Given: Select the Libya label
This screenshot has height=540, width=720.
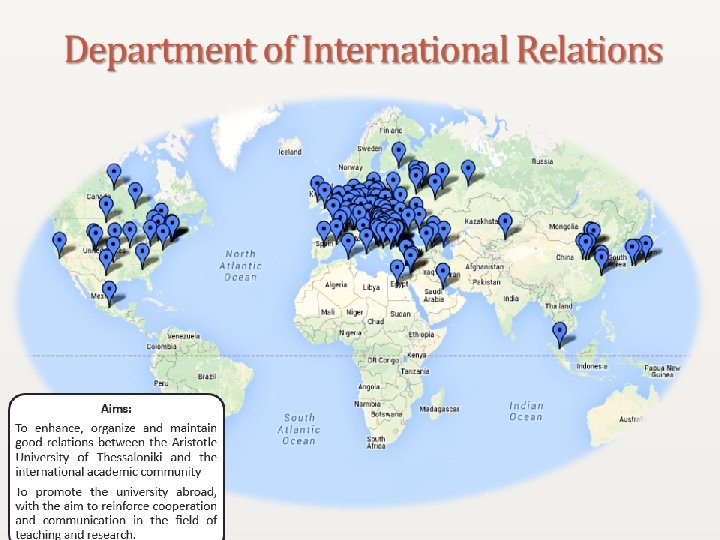Looking at the screenshot, I should (371, 287).
